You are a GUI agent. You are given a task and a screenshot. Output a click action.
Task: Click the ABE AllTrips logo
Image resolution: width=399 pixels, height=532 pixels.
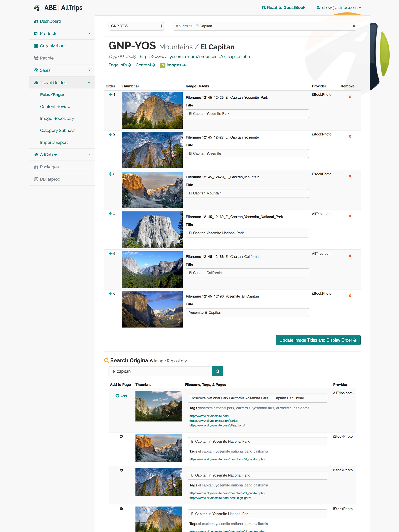pyautogui.click(x=58, y=8)
